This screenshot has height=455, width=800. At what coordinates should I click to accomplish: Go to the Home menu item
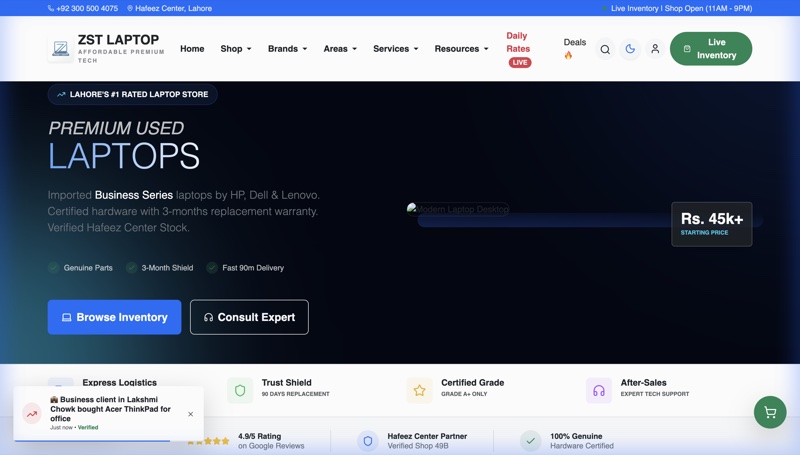pos(192,49)
